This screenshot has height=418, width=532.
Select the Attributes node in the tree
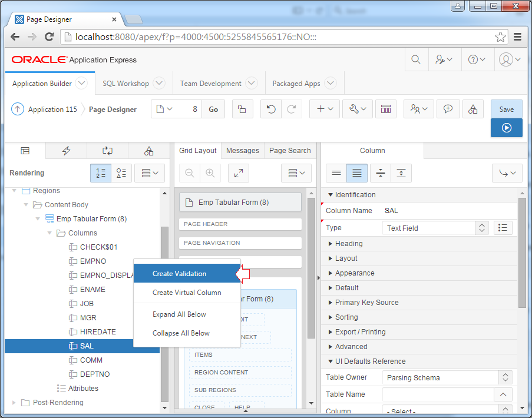click(83, 389)
